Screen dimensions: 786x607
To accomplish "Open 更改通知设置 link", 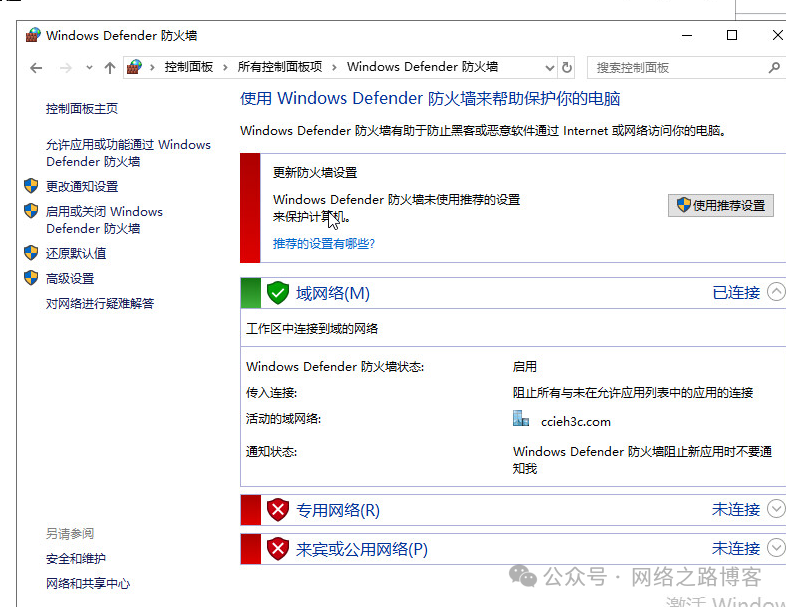I will click(x=82, y=186).
